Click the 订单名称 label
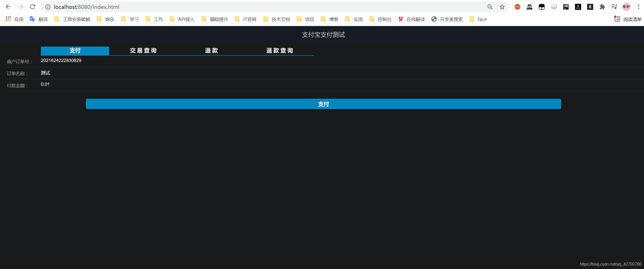The width and height of the screenshot is (644, 269). point(17,74)
